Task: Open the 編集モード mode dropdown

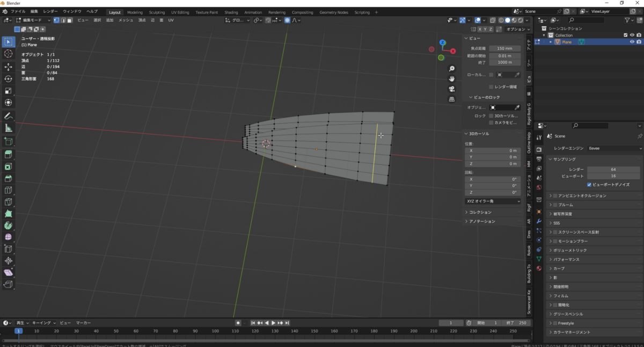Action: [x=33, y=20]
